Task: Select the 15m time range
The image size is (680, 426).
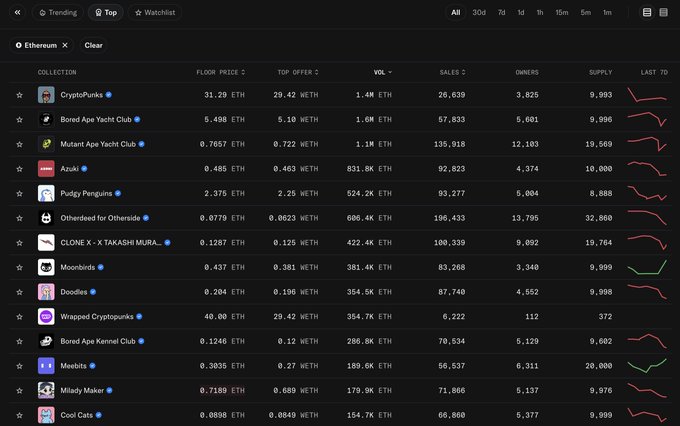Action: (562, 13)
